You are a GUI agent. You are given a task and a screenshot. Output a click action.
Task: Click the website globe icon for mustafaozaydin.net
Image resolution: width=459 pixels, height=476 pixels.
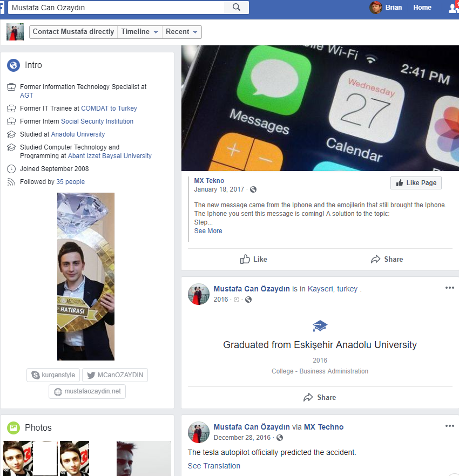pyautogui.click(x=58, y=392)
